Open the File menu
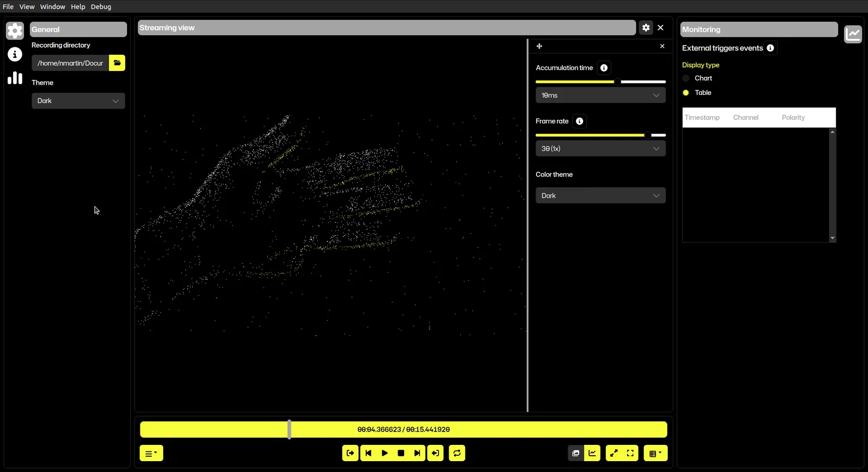The height and width of the screenshot is (472, 868). (8, 7)
